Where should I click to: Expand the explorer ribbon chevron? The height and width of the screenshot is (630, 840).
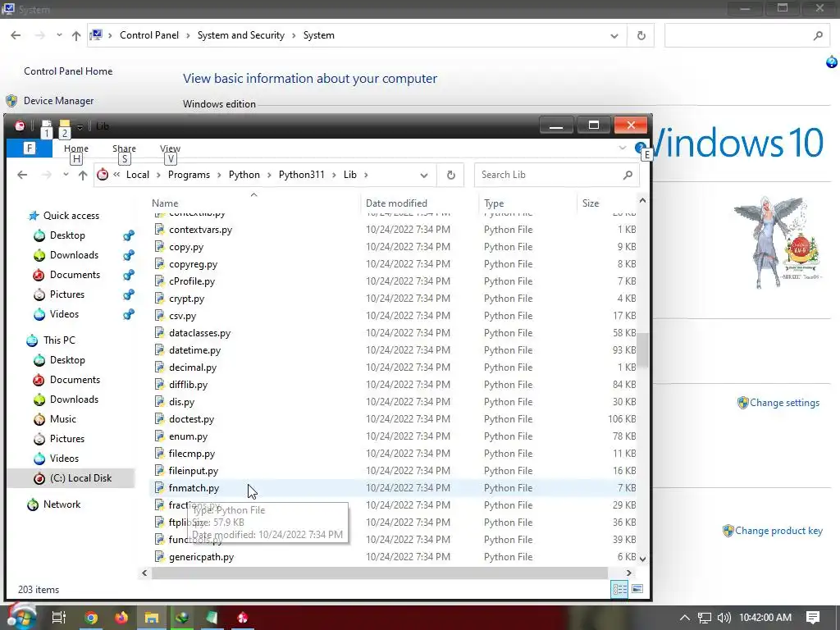point(622,148)
